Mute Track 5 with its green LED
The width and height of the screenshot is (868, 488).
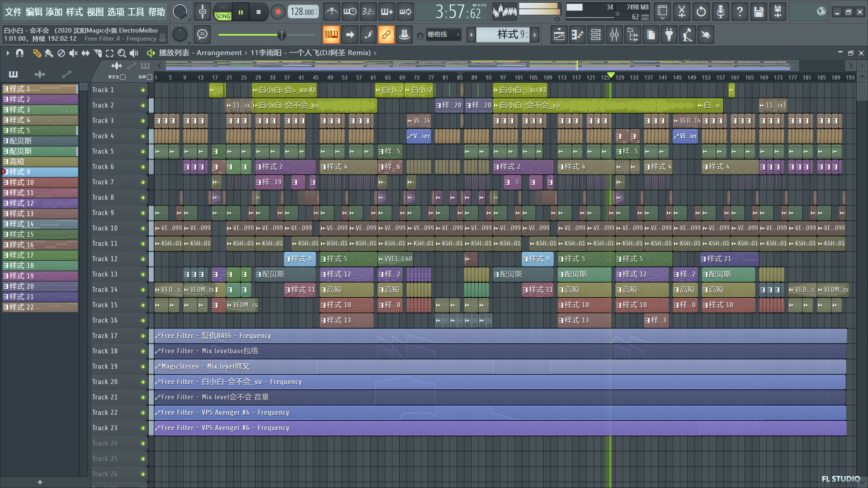pos(143,151)
